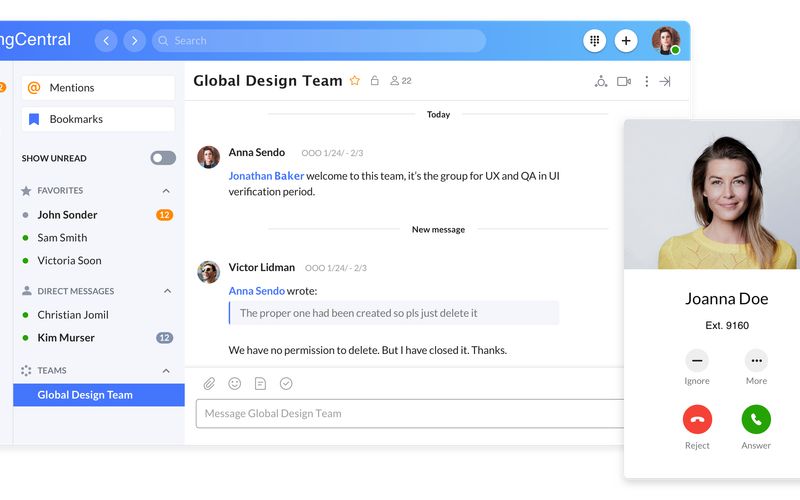The width and height of the screenshot is (800, 500).
Task: Open the Mentions tab
Action: click(x=98, y=88)
